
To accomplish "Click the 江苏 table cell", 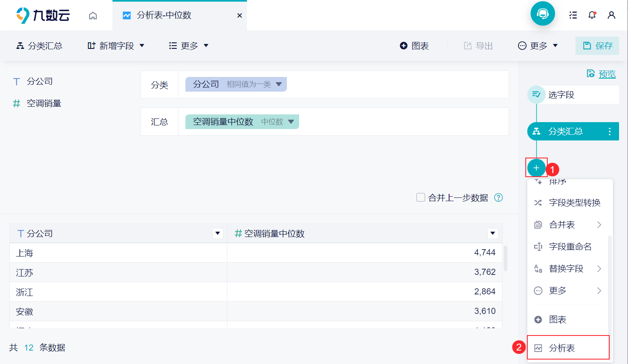I will pyautogui.click(x=118, y=272).
